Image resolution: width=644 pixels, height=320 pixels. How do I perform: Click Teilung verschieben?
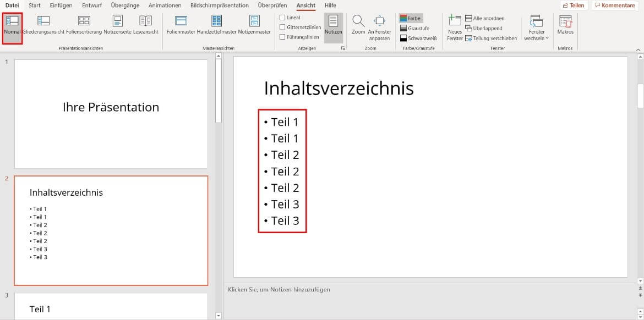(x=491, y=38)
